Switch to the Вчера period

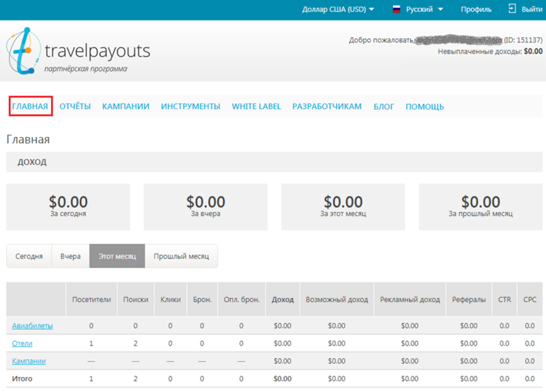(x=70, y=256)
